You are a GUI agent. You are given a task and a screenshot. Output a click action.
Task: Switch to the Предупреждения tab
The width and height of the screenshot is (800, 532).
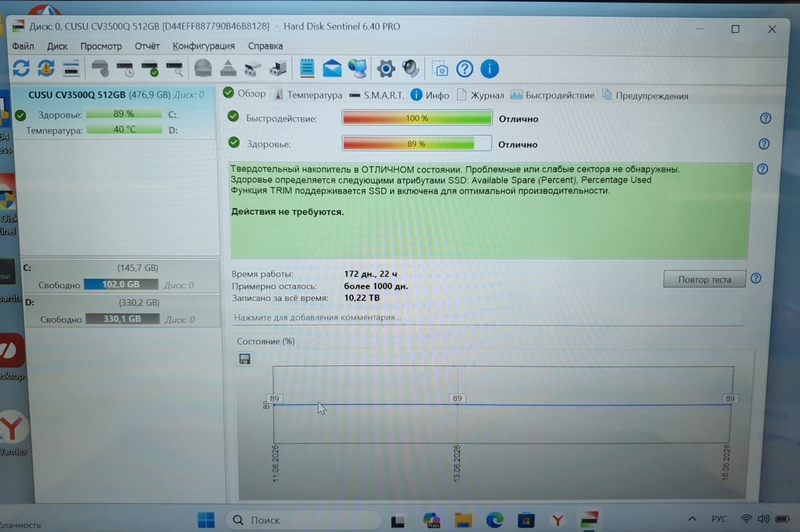pyautogui.click(x=645, y=96)
